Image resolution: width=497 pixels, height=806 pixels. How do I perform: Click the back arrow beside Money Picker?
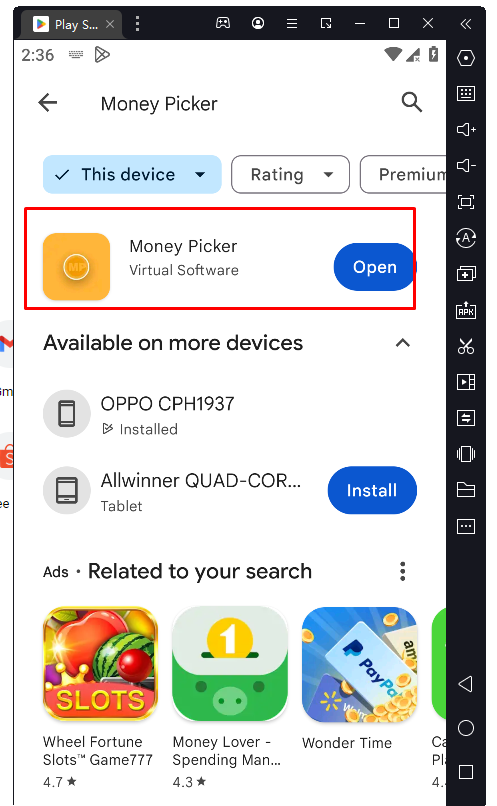[x=48, y=103]
